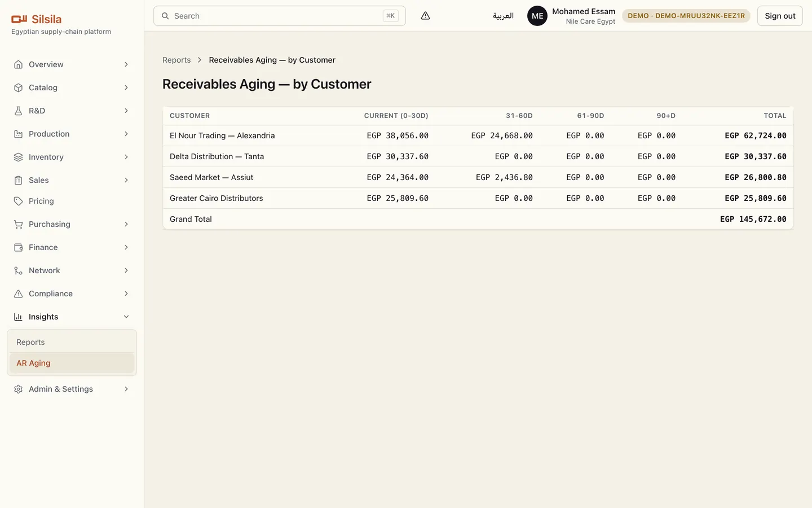Image resolution: width=812 pixels, height=508 pixels.
Task: Click the Reports breadcrumb link
Action: click(176, 60)
